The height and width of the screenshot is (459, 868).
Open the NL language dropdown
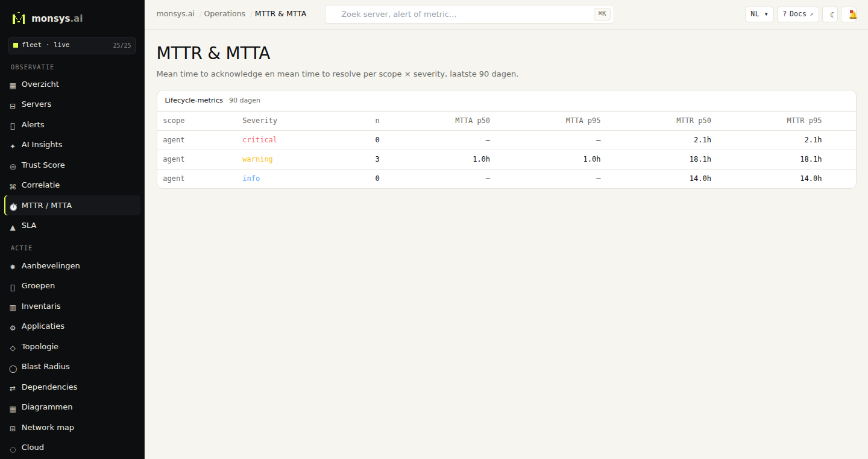coord(759,14)
